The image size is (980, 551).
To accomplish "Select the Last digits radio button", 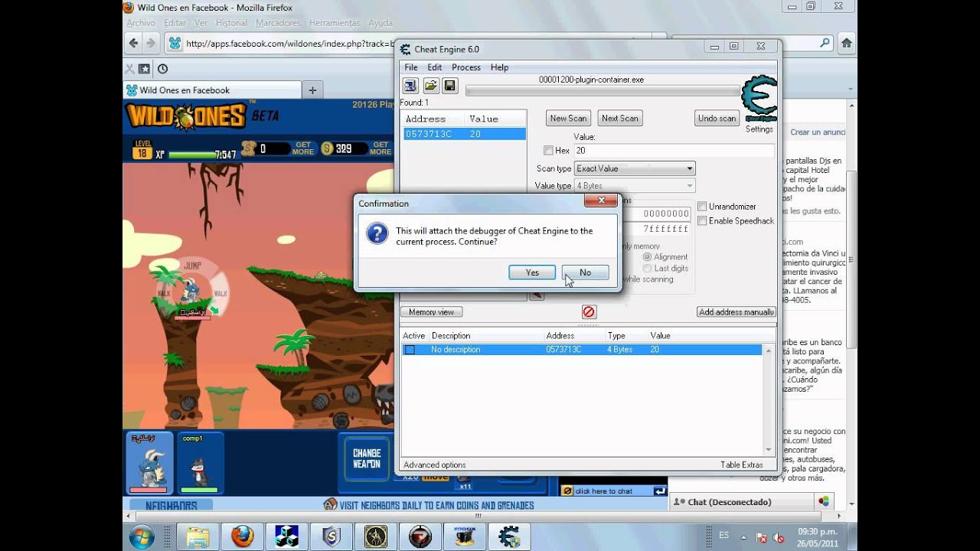I will click(x=648, y=269).
